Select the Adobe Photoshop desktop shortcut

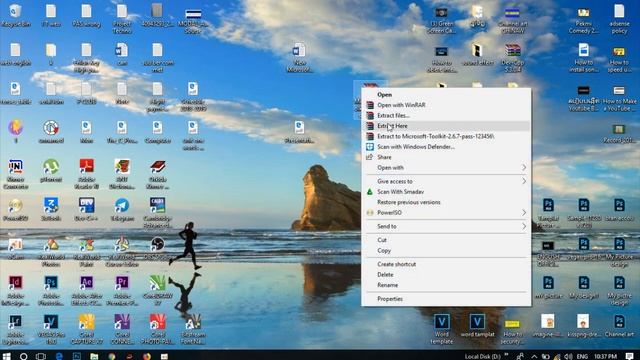51,291
